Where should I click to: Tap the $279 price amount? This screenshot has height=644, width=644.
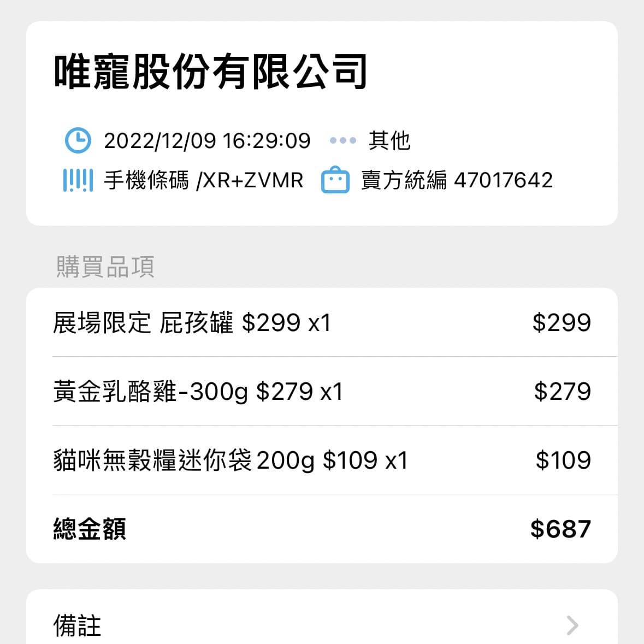pos(562,392)
